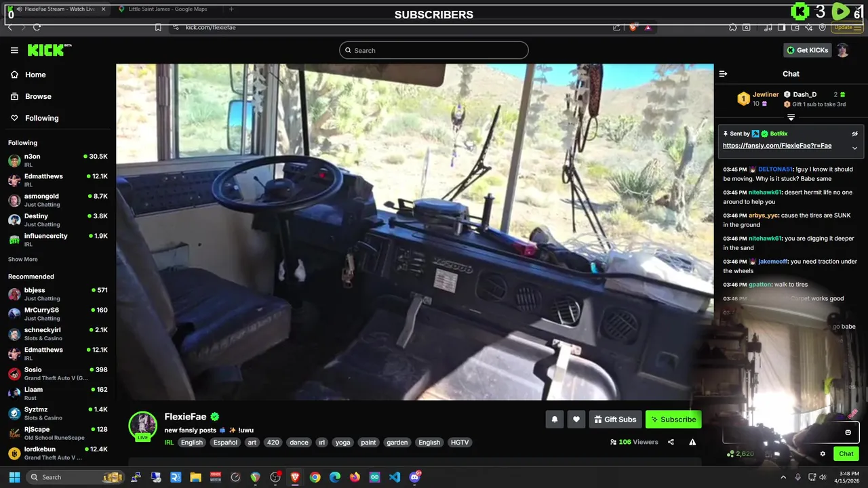This screenshot has width=868, height=488.
Task: Report stream warning icon
Action: 692,442
